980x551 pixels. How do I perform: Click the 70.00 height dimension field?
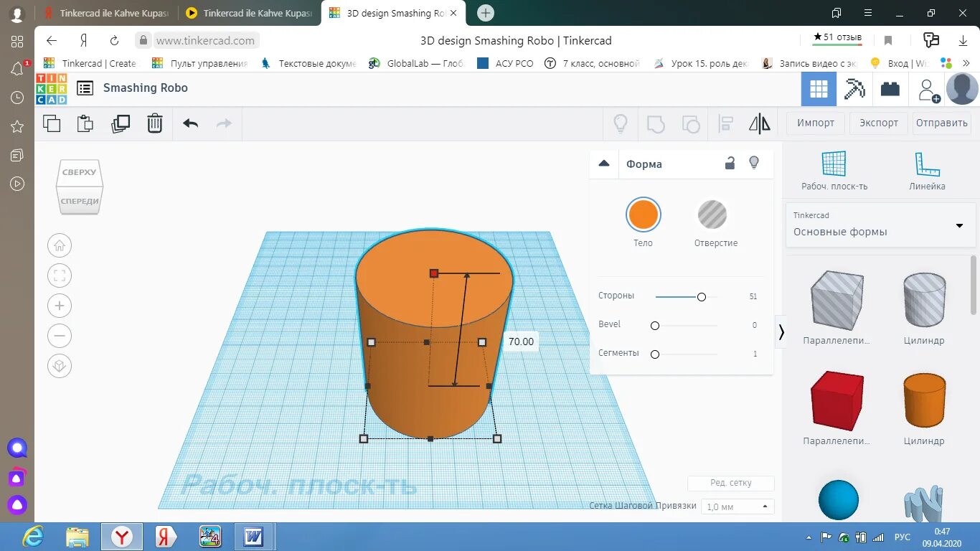521,342
